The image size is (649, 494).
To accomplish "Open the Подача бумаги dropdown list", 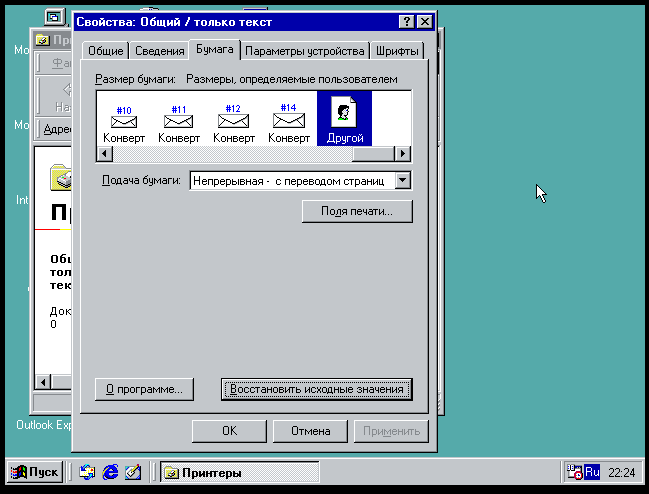I will 403,181.
